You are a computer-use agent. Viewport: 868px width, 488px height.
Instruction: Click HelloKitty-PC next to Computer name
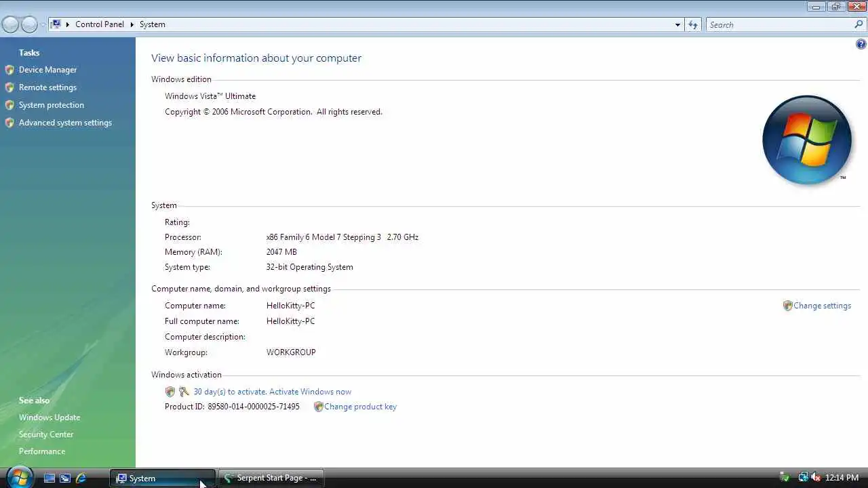pyautogui.click(x=290, y=306)
